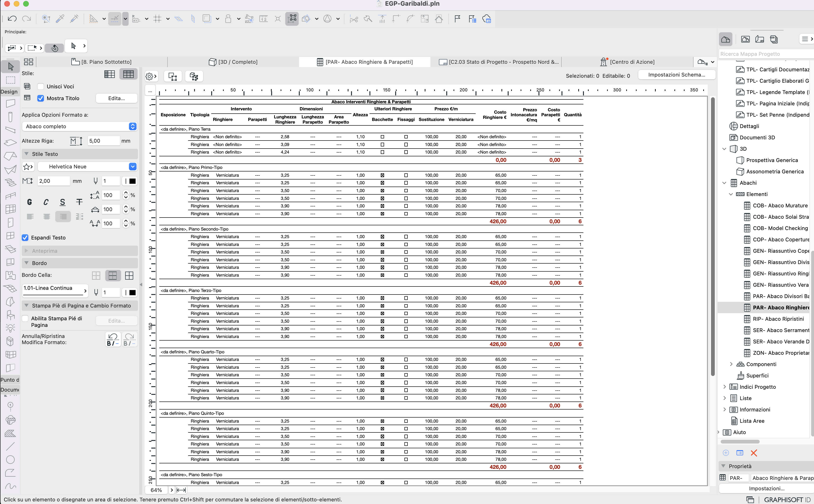Viewport: 814px width, 504px height.
Task: Open the Abaco completo dropdown
Action: coord(79,126)
